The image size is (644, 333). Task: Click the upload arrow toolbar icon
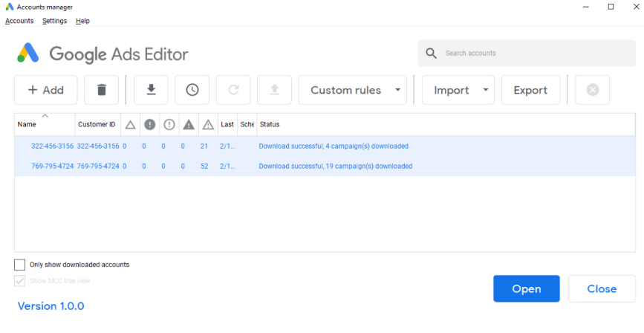click(x=274, y=90)
